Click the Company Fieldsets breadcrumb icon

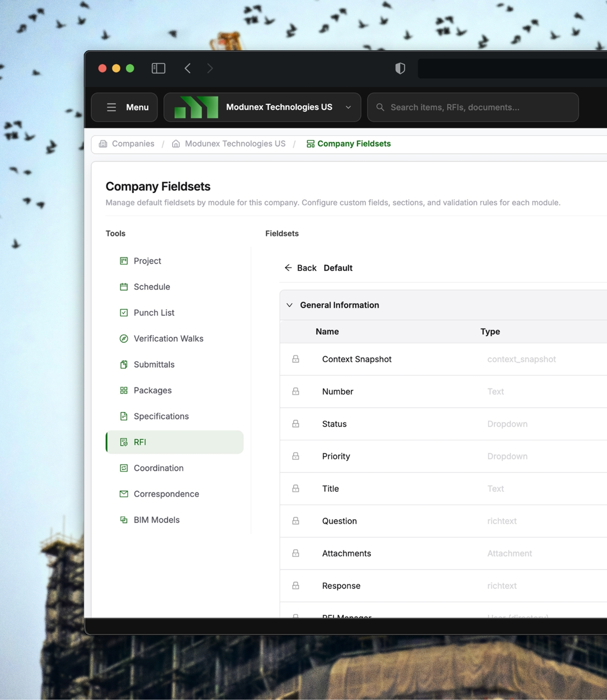pos(310,144)
